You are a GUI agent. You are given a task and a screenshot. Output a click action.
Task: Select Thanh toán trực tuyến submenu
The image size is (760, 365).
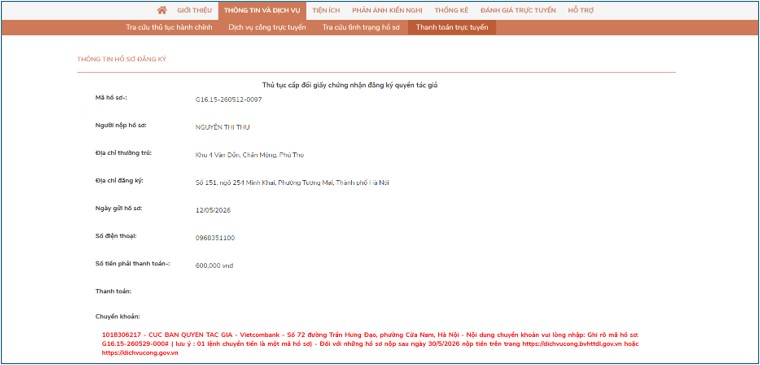(x=452, y=27)
